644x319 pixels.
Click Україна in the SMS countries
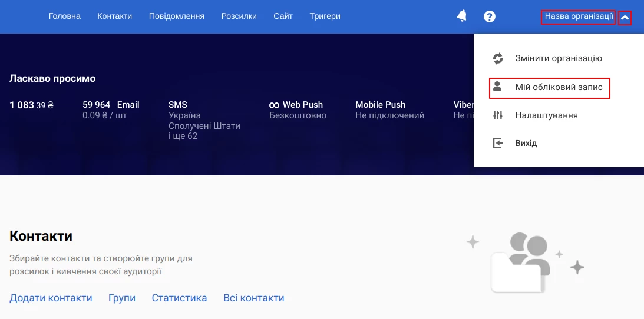point(184,115)
